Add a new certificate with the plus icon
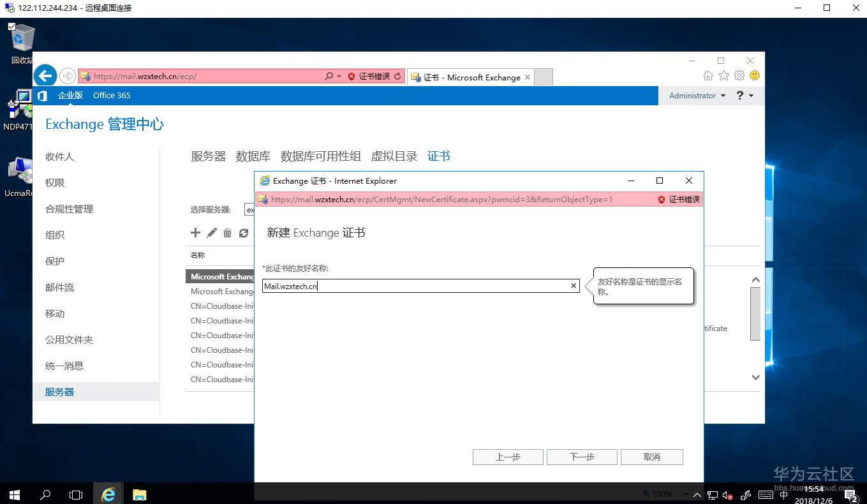Viewport: 867px width, 504px height. pos(195,233)
